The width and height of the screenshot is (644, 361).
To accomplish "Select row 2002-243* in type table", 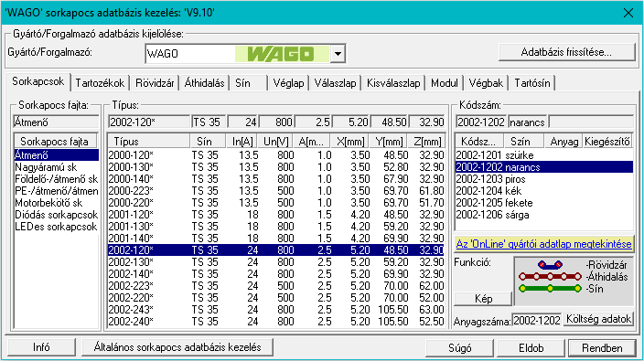I will pos(276,309).
